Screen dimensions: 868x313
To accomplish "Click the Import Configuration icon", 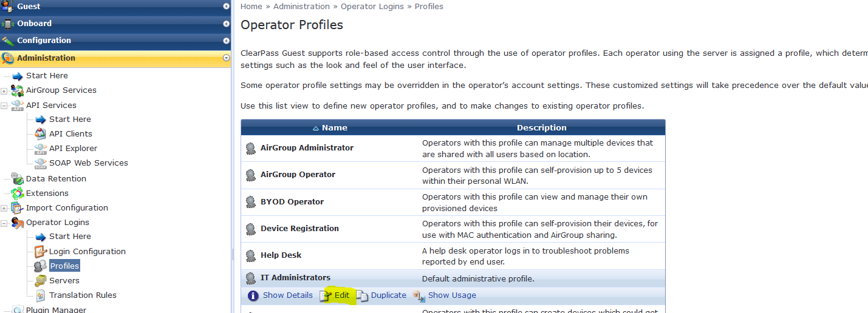I will coord(17,208).
